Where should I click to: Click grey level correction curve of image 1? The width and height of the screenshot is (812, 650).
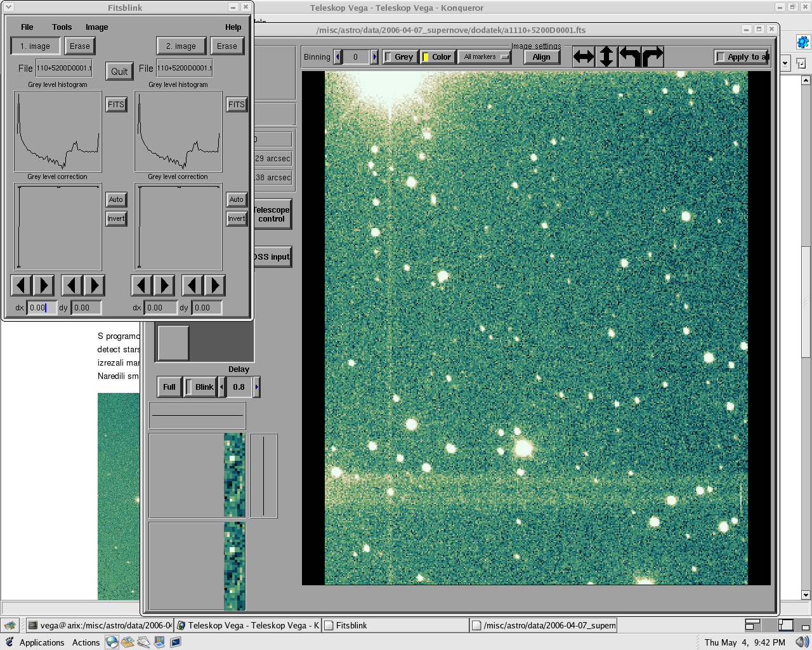pyautogui.click(x=58, y=227)
